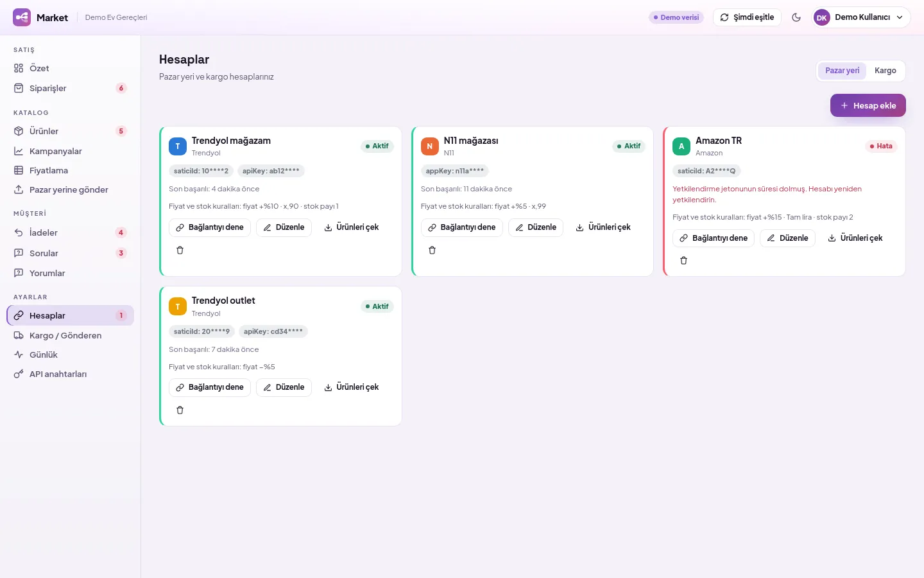Click the Market app logo icon
924x578 pixels.
(x=22, y=17)
